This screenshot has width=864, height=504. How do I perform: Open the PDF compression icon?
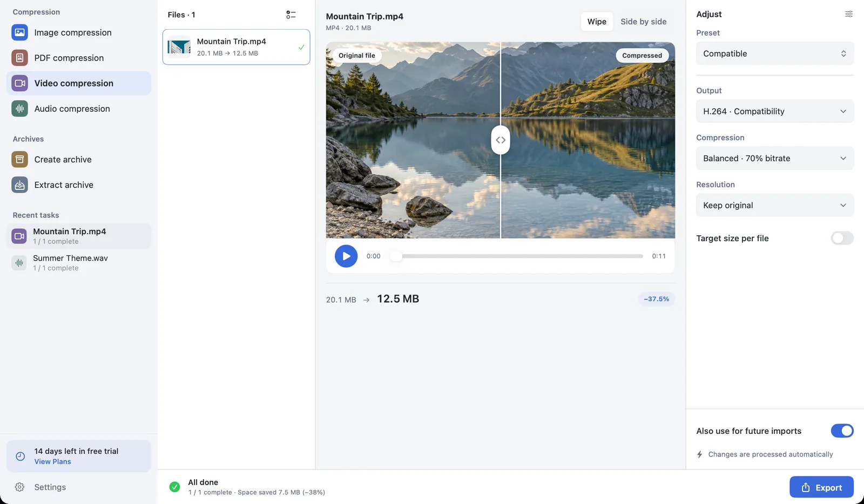coord(19,58)
